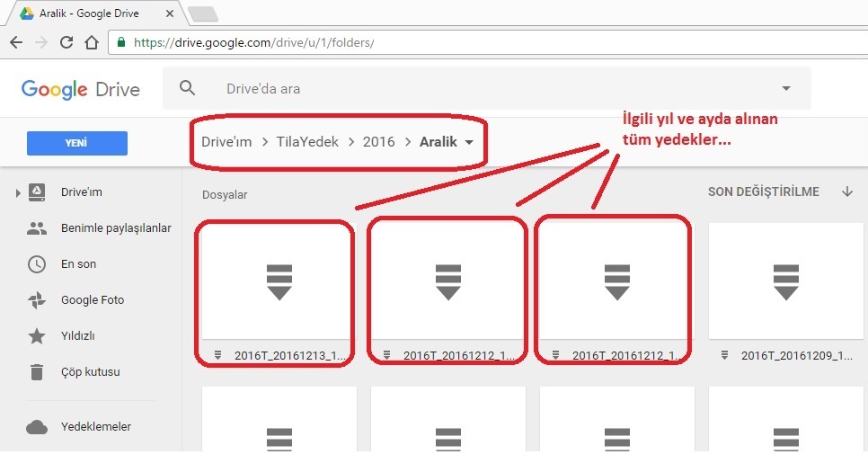
Task: Click the browser Back arrow
Action: point(16,42)
